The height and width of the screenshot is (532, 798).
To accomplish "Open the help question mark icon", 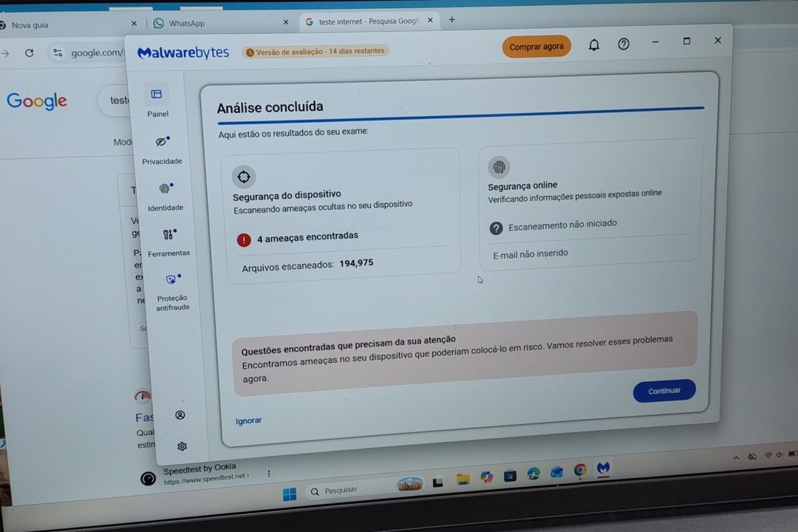I will (624, 44).
